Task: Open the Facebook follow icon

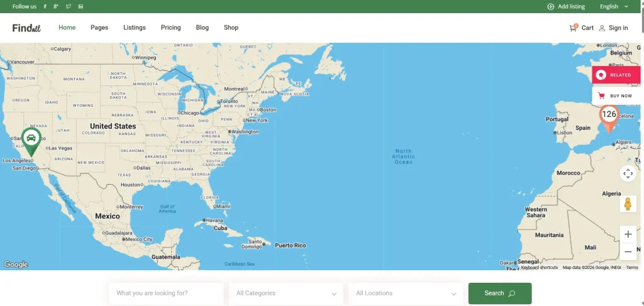Action: pyautogui.click(x=45, y=6)
